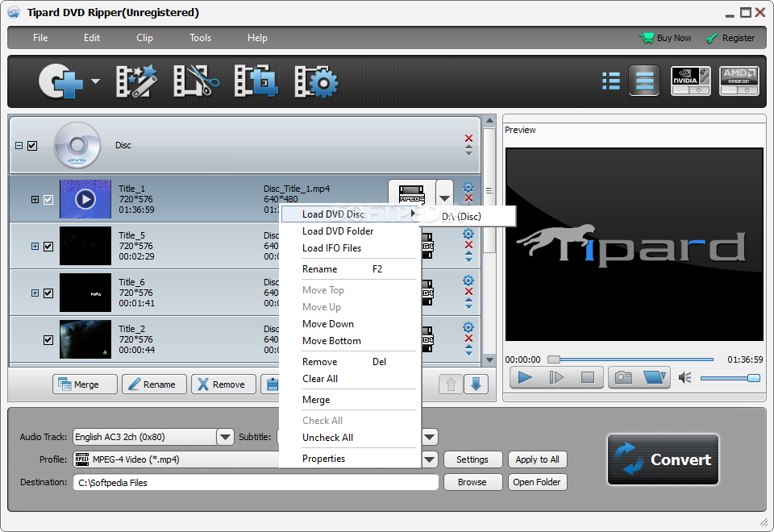The image size is (774, 532).
Task: Remove the Disc with red X
Action: pos(469,138)
